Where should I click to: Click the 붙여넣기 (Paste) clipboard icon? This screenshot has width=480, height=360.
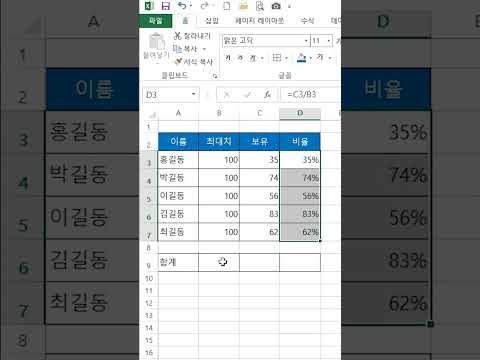coord(157,42)
